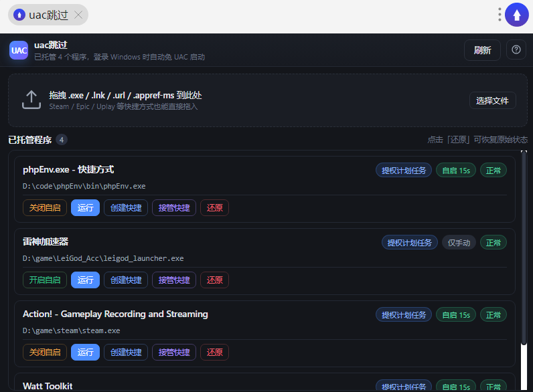This screenshot has height=392, width=533.
Task: Click 自启 15s tag on phpEnv.exe card
Action: 456,170
